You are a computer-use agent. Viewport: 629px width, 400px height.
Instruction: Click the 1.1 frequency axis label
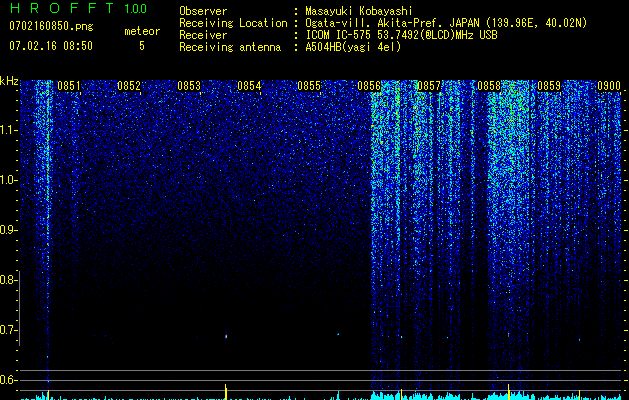click(x=8, y=130)
